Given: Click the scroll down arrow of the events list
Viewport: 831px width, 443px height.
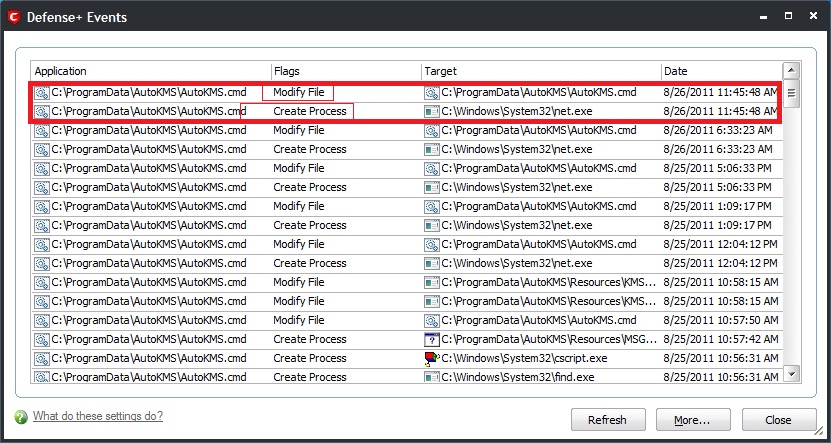Looking at the screenshot, I should pyautogui.click(x=791, y=374).
